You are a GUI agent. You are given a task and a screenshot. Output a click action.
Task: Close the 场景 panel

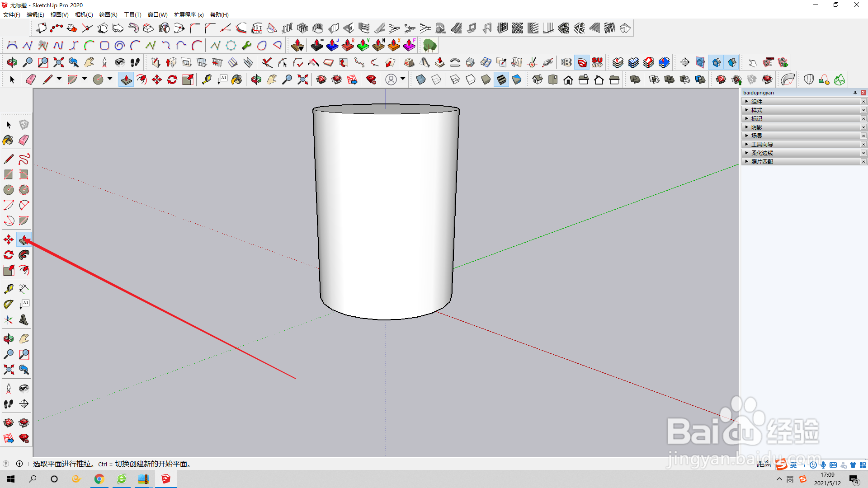tap(863, 136)
